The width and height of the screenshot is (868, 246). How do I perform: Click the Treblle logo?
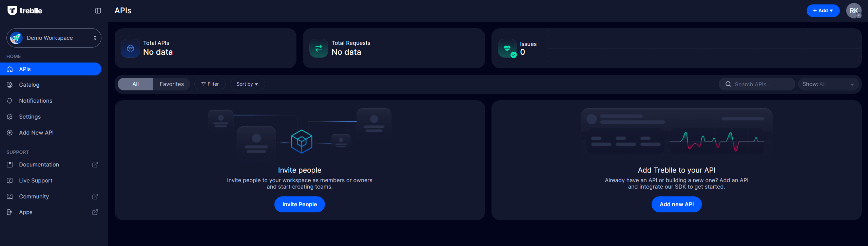click(25, 11)
